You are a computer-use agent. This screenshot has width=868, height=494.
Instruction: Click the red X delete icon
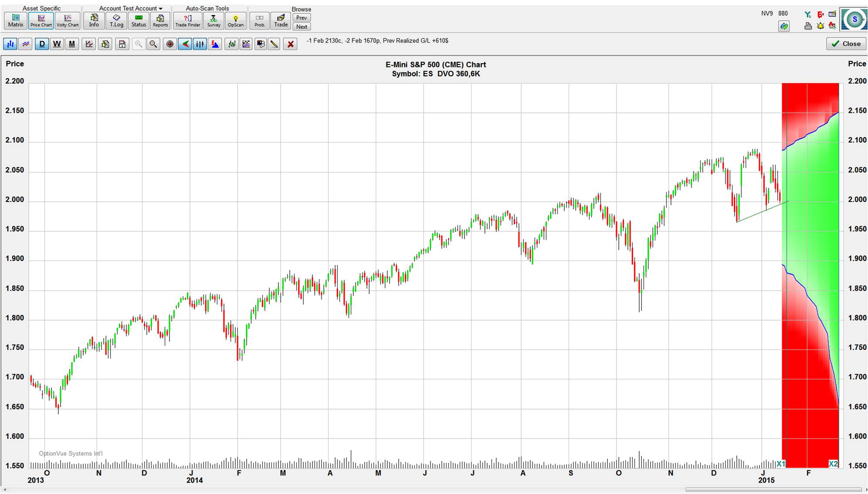[x=291, y=44]
